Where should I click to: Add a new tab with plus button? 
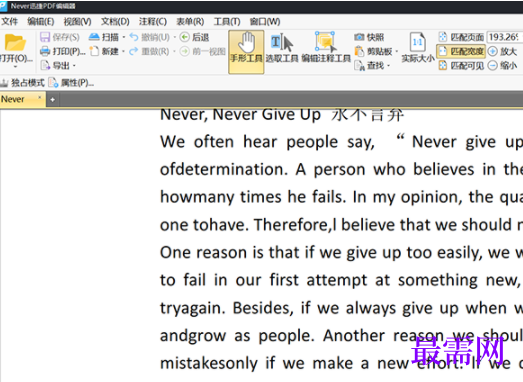pyautogui.click(x=52, y=99)
